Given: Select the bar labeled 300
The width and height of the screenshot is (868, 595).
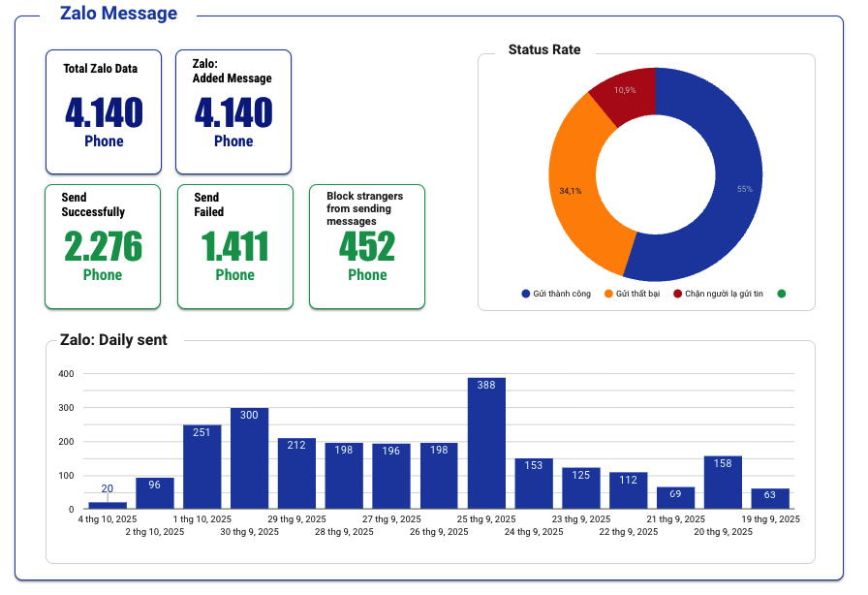Looking at the screenshot, I should [x=249, y=458].
